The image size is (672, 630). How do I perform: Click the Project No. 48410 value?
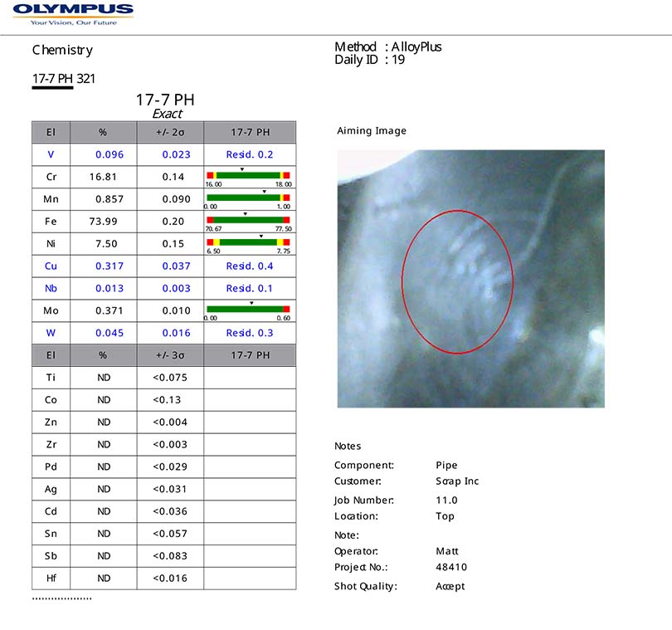point(451,568)
